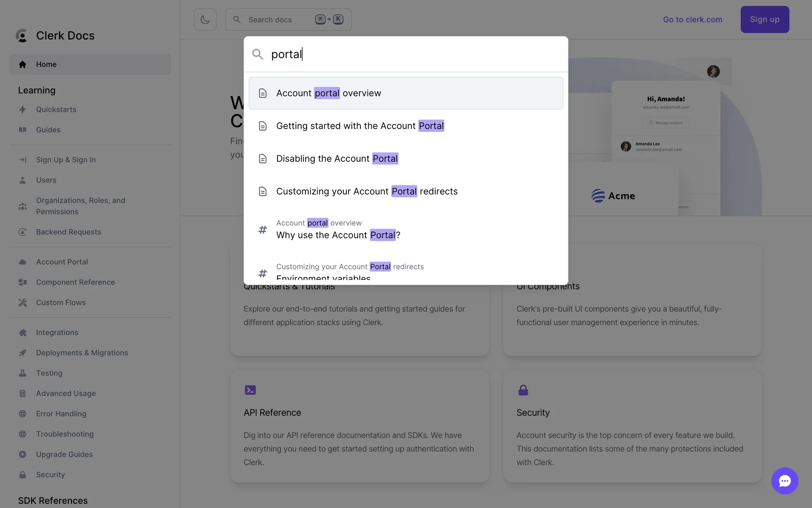This screenshot has height=508, width=812.
Task: Click the Sign up button
Action: point(764,19)
